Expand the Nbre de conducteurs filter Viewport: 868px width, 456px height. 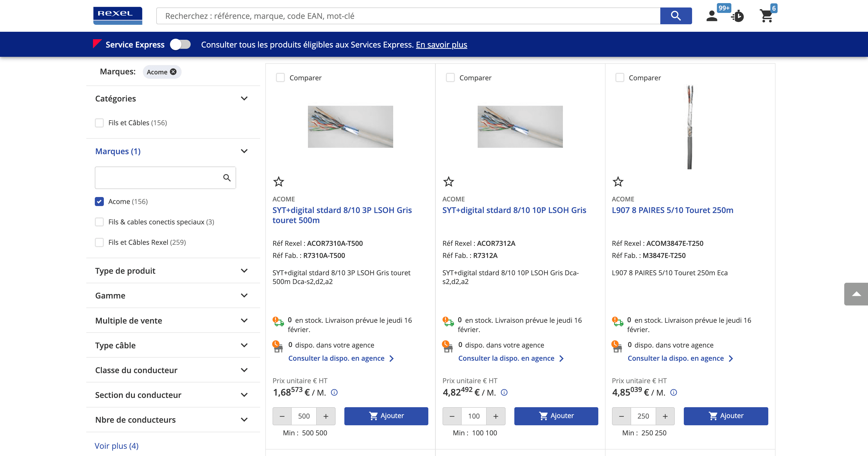244,420
